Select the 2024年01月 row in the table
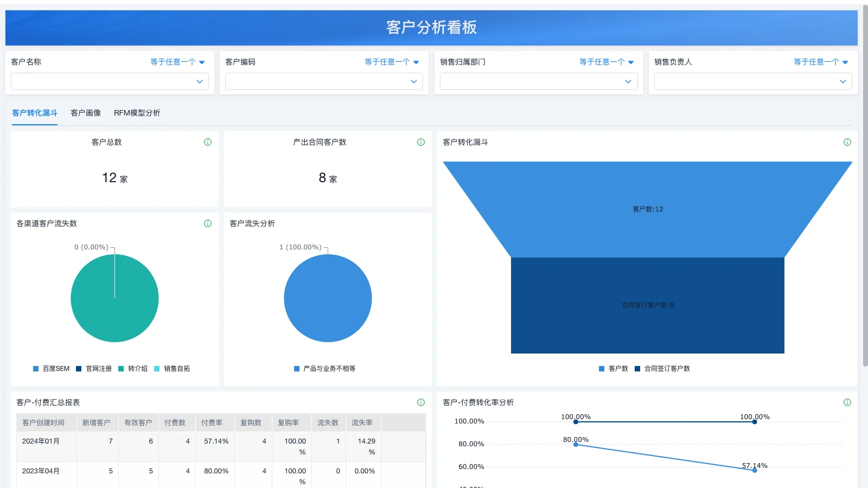 (40, 441)
